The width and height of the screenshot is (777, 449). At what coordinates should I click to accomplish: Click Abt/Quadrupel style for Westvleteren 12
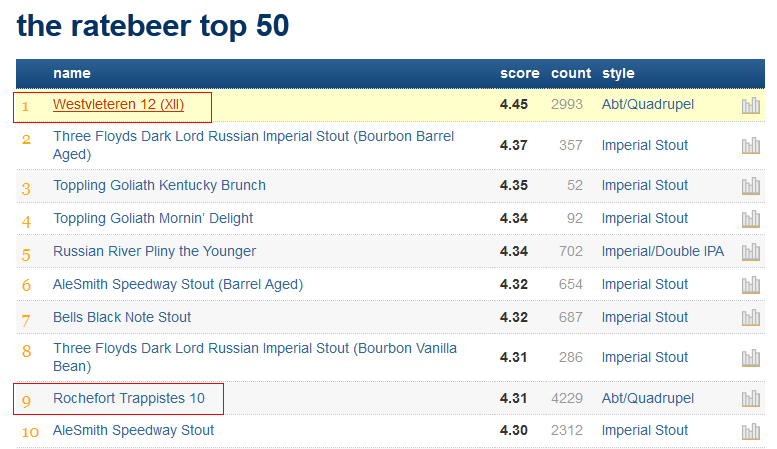point(648,105)
